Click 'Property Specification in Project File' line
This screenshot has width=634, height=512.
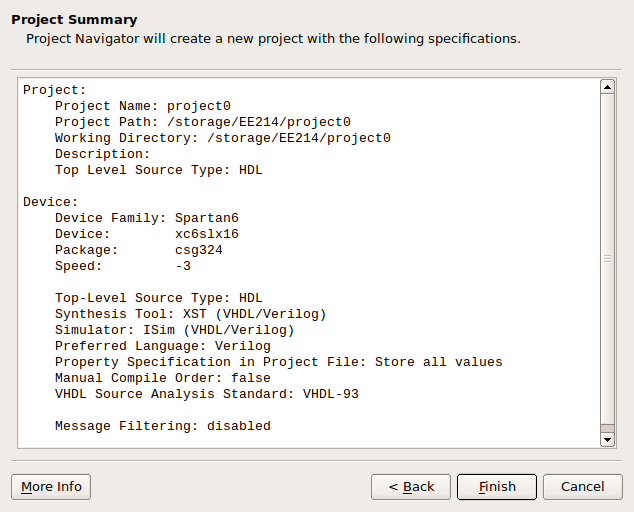pos(279,362)
